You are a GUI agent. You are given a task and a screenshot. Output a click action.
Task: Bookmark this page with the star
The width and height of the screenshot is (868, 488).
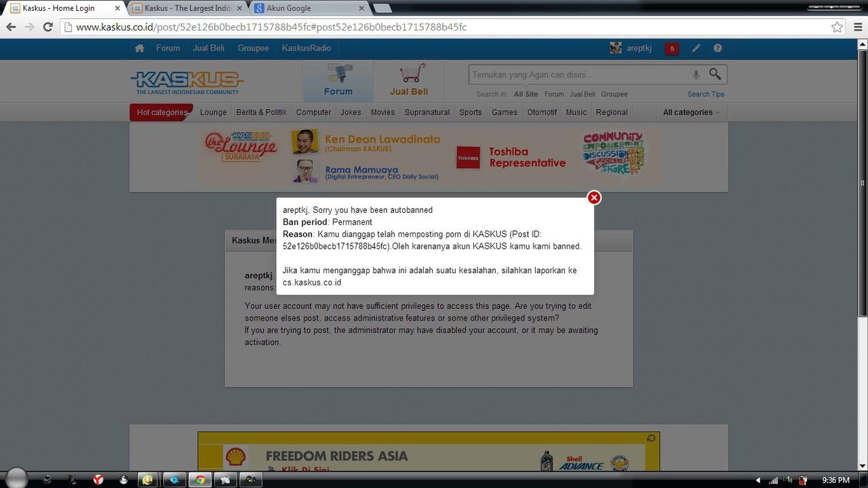[837, 27]
